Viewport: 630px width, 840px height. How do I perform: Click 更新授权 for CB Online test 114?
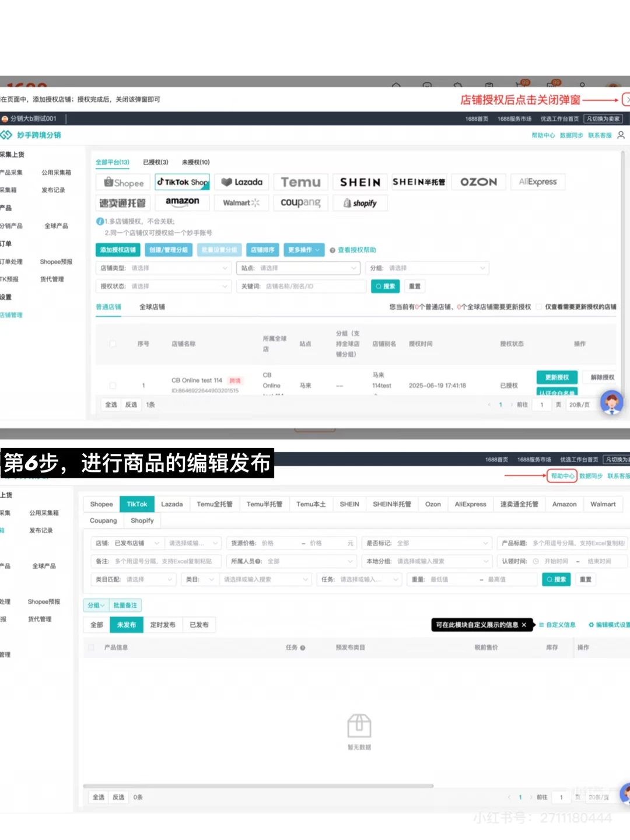tap(557, 377)
